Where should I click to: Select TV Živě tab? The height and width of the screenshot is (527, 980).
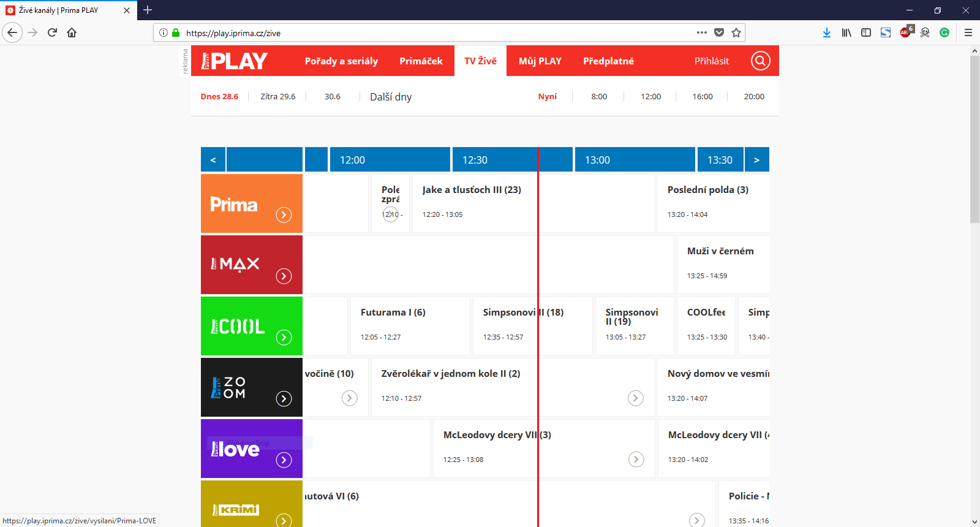480,61
